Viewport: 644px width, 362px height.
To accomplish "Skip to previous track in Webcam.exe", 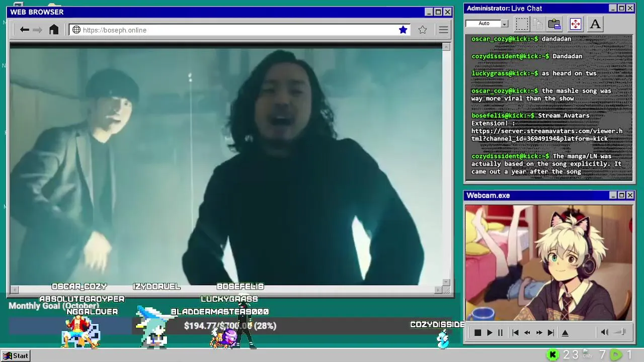I will 515,333.
